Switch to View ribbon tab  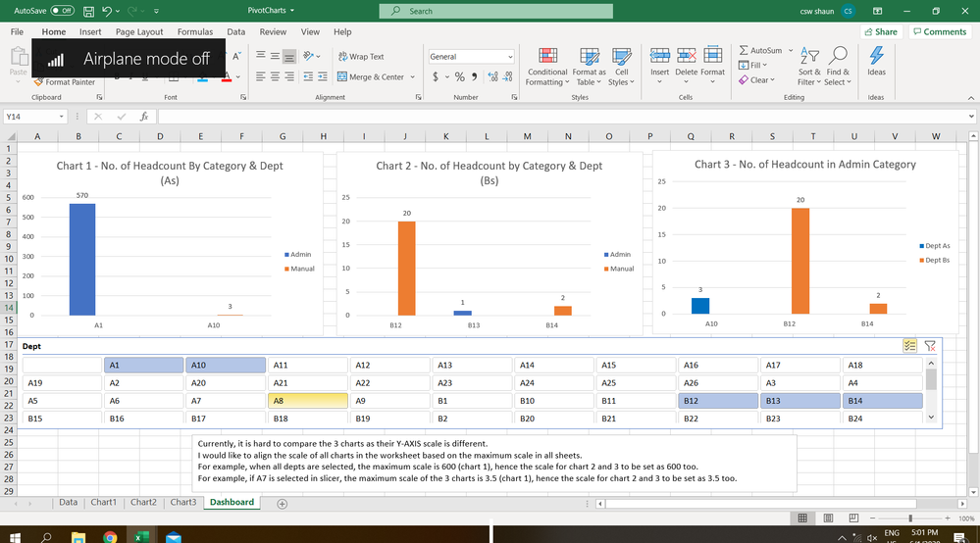[310, 31]
